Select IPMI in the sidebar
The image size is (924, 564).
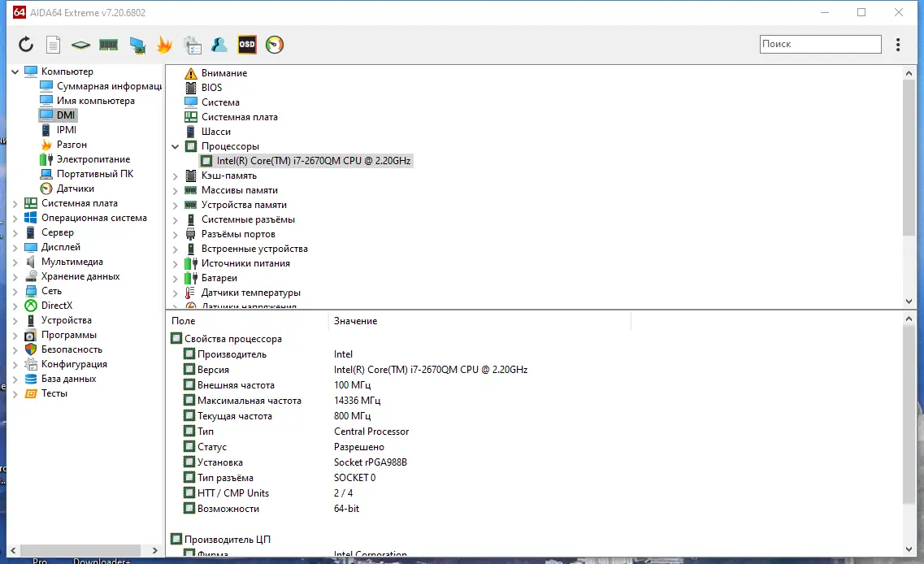tap(67, 130)
